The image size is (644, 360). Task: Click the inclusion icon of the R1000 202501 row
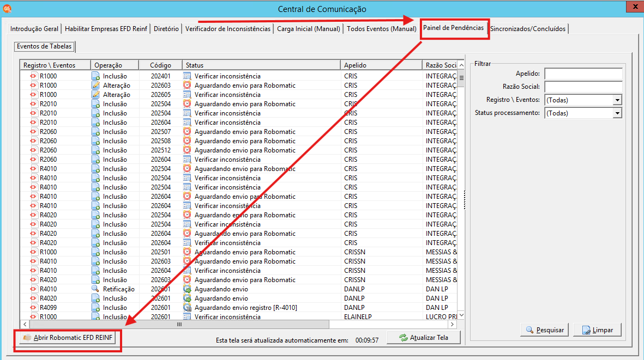tap(95, 252)
